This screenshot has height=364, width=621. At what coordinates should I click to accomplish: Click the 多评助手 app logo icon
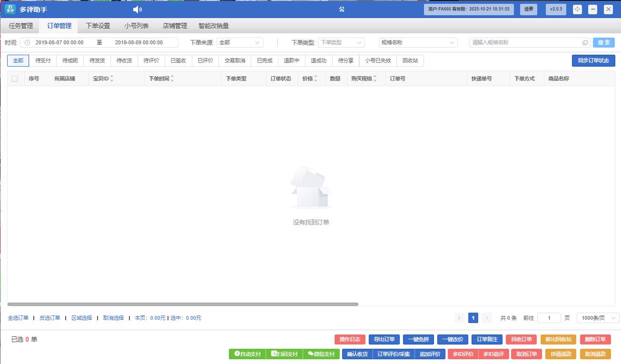click(10, 9)
